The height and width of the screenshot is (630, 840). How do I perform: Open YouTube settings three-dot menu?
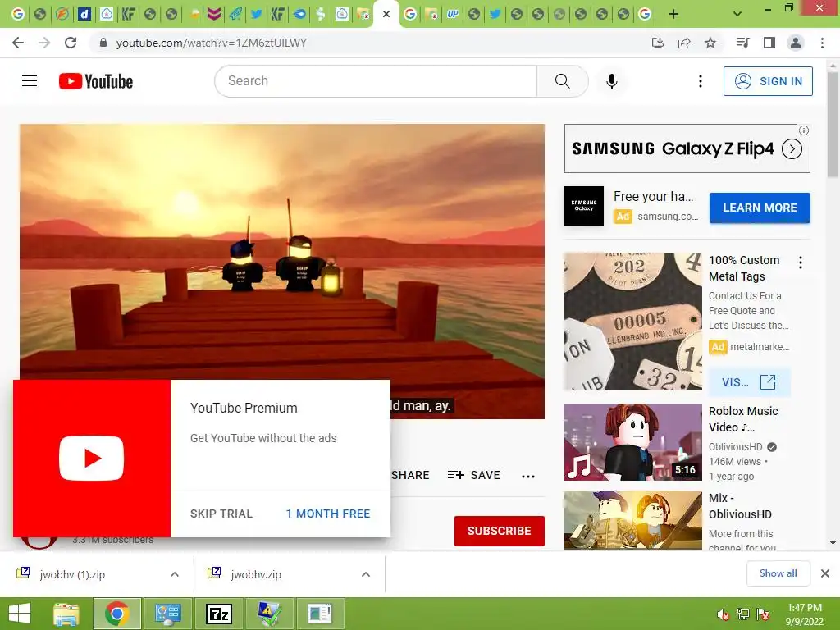tap(701, 81)
